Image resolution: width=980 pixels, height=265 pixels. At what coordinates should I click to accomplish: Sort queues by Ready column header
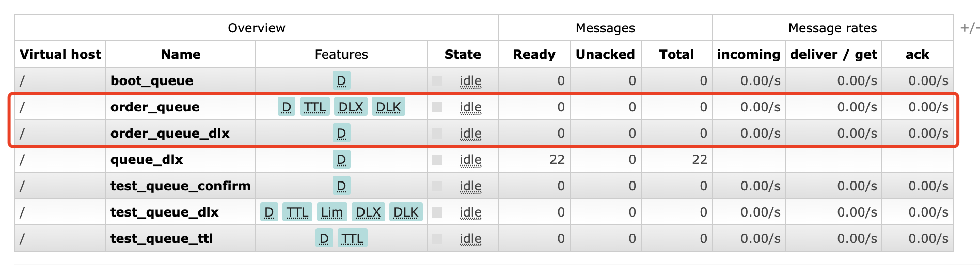[534, 54]
